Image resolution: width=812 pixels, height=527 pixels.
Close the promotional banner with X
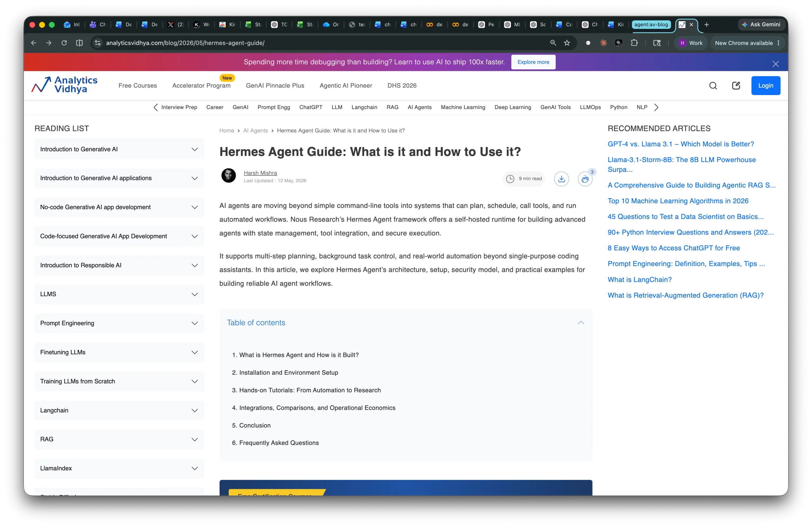coord(776,64)
